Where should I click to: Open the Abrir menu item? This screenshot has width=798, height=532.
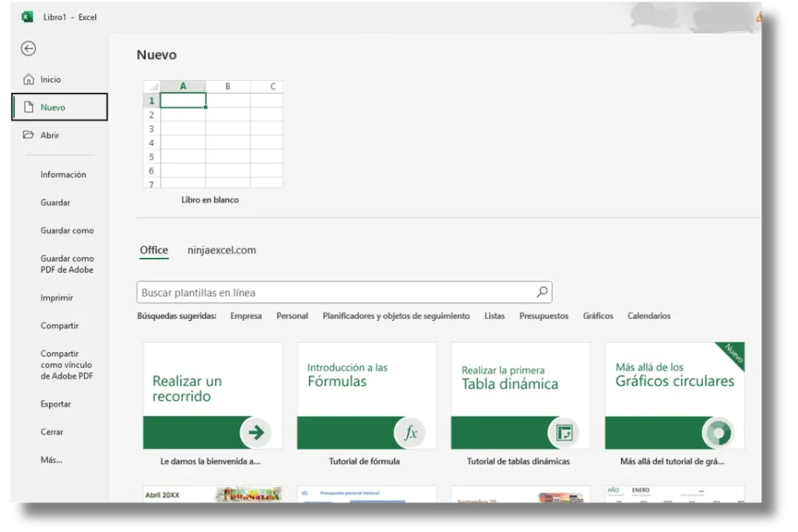pyautogui.click(x=59, y=135)
